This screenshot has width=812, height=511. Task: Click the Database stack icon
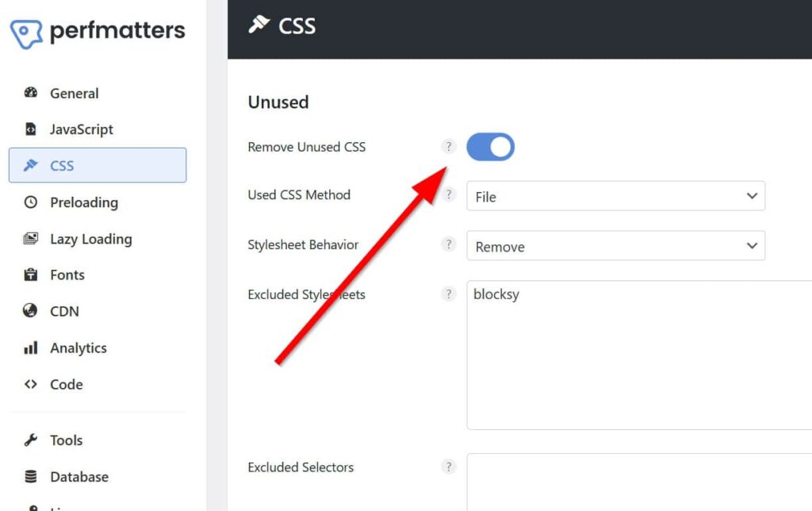click(x=31, y=477)
